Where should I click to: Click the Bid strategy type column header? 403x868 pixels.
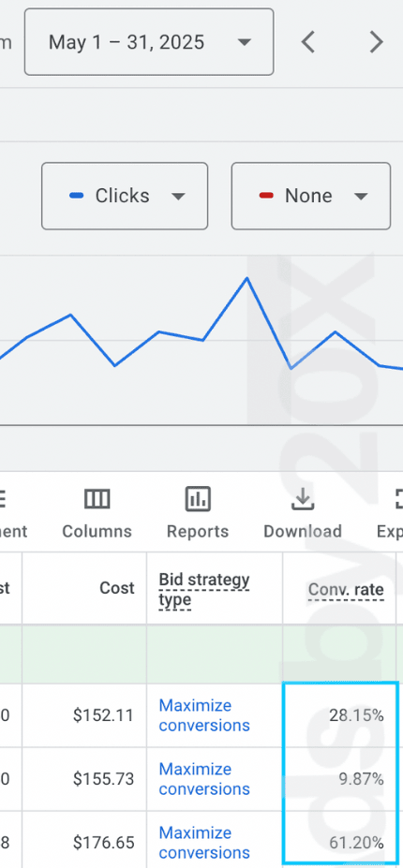pos(204,590)
